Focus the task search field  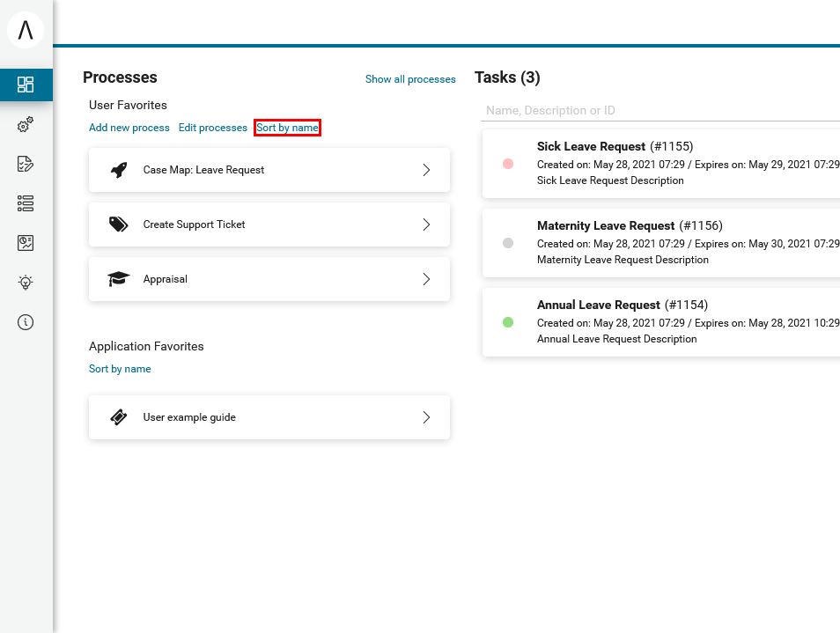[x=660, y=110]
